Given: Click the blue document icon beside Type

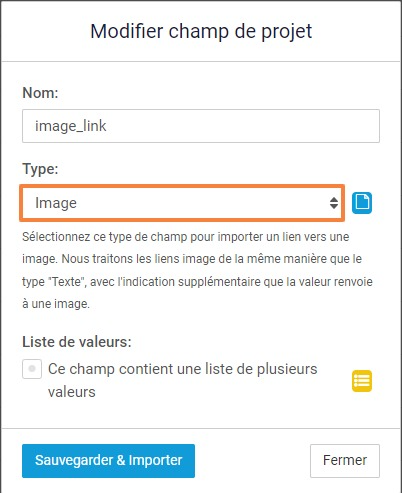Looking at the screenshot, I should coord(362,203).
